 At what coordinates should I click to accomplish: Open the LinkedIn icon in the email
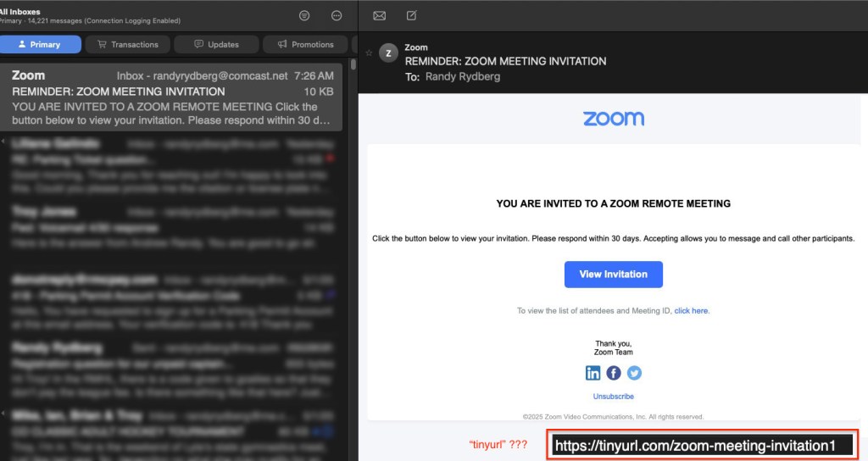point(593,373)
